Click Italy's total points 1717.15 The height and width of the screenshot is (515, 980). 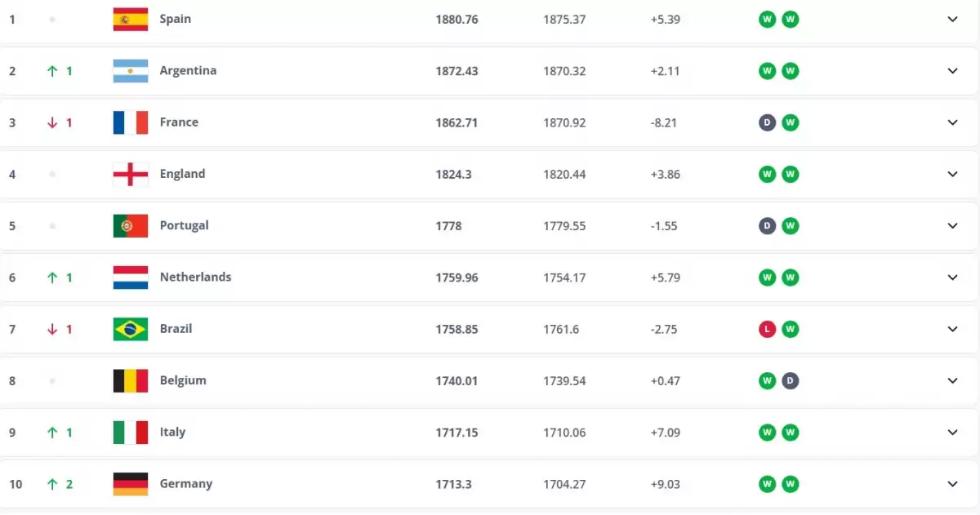[457, 433]
